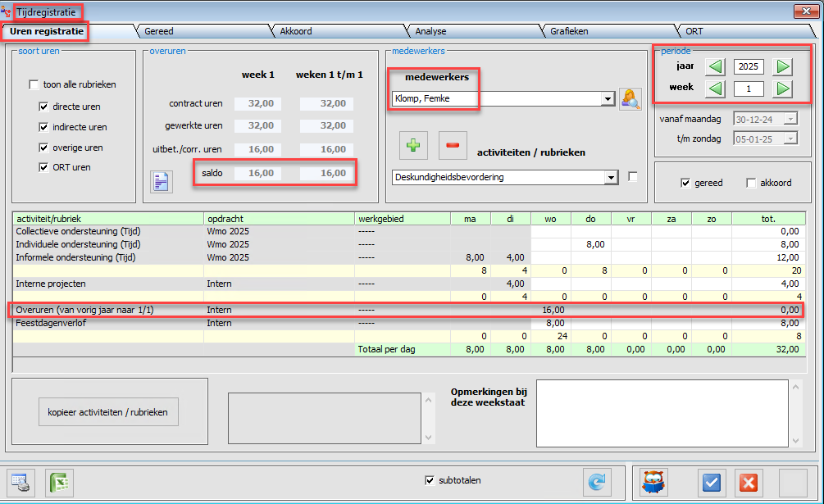This screenshot has width=824, height=504.
Task: Click the blank button in the bottom right corner
Action: tap(793, 482)
